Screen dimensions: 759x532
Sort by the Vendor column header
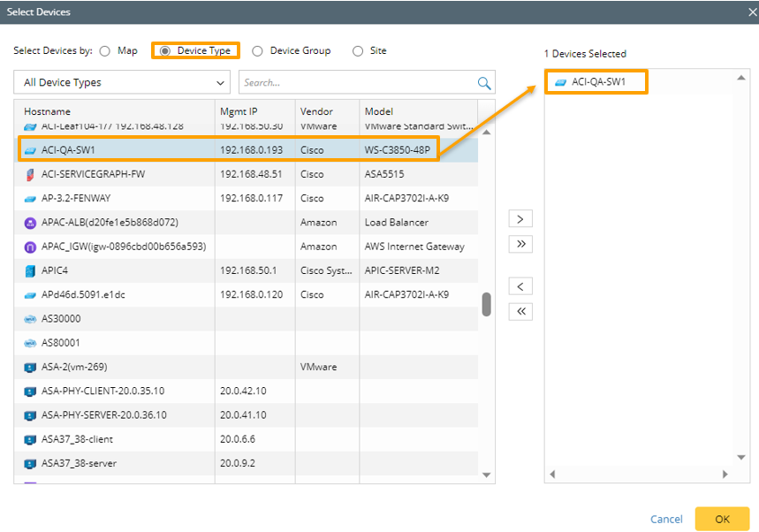(x=316, y=111)
